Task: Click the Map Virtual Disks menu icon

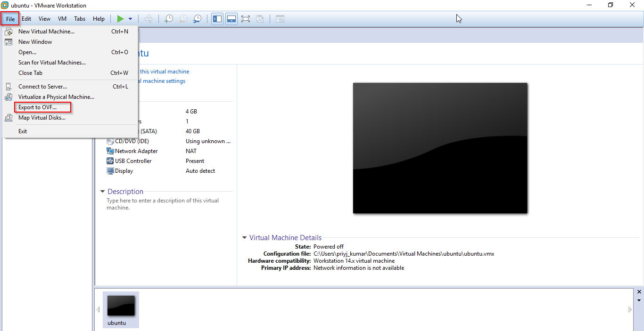Action: (8, 118)
